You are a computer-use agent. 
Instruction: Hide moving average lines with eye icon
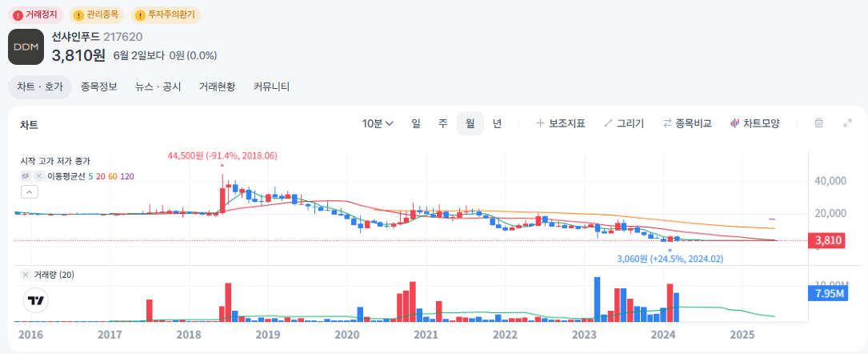pos(26,176)
